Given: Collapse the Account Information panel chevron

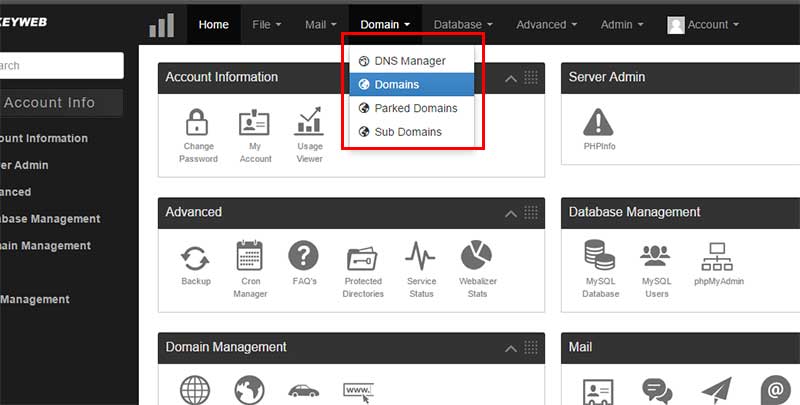Looking at the screenshot, I should click(511, 79).
